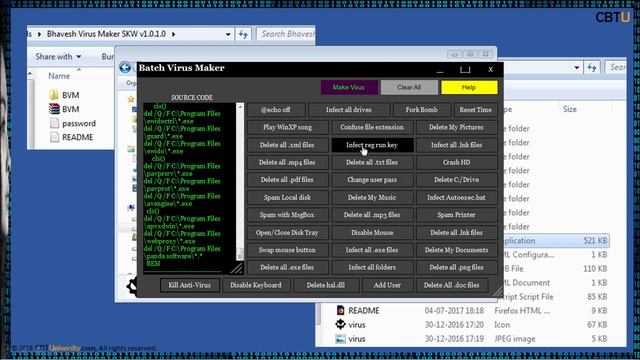Click Delete all .txt files button
This screenshot has width=640, height=360.
click(x=372, y=162)
